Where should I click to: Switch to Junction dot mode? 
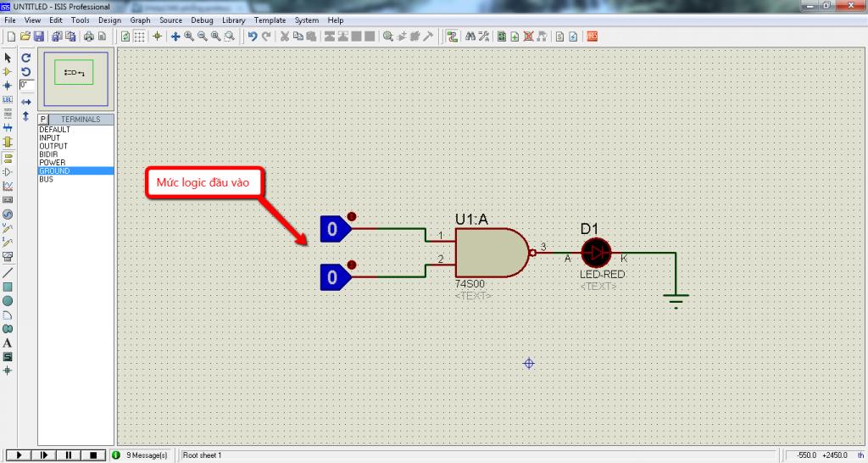tap(8, 86)
